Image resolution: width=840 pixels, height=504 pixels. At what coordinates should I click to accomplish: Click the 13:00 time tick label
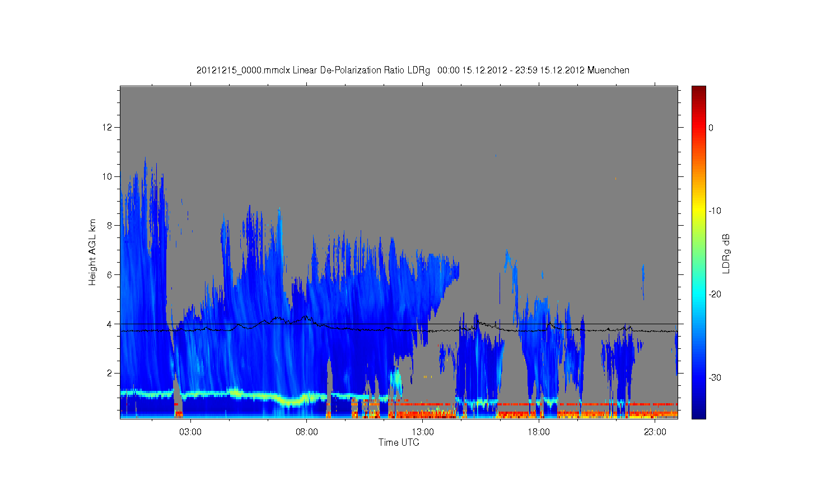point(423,432)
